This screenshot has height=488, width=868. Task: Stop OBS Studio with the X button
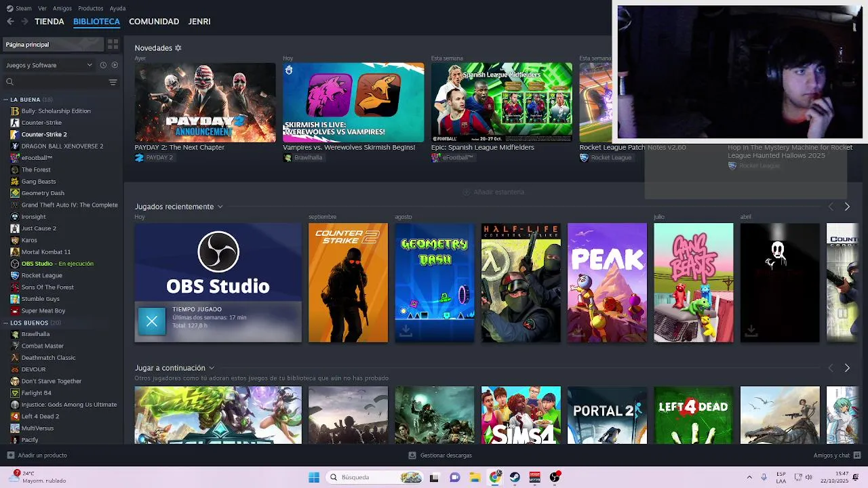152,321
